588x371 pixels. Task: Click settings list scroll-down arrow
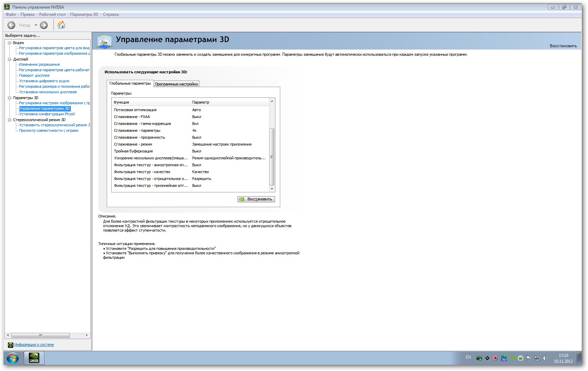click(x=272, y=189)
